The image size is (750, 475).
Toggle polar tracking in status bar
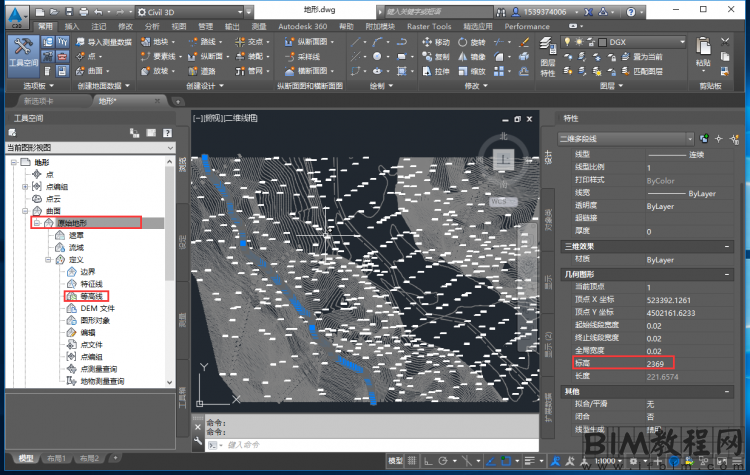[x=443, y=461]
